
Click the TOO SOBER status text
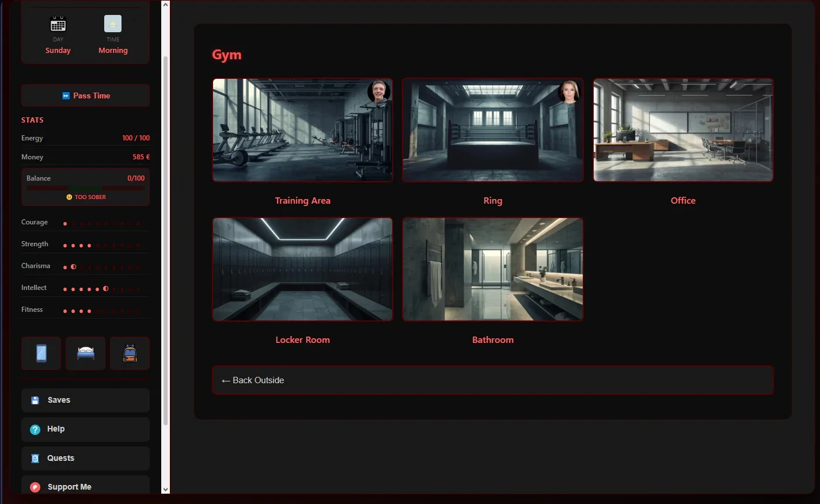click(x=90, y=197)
